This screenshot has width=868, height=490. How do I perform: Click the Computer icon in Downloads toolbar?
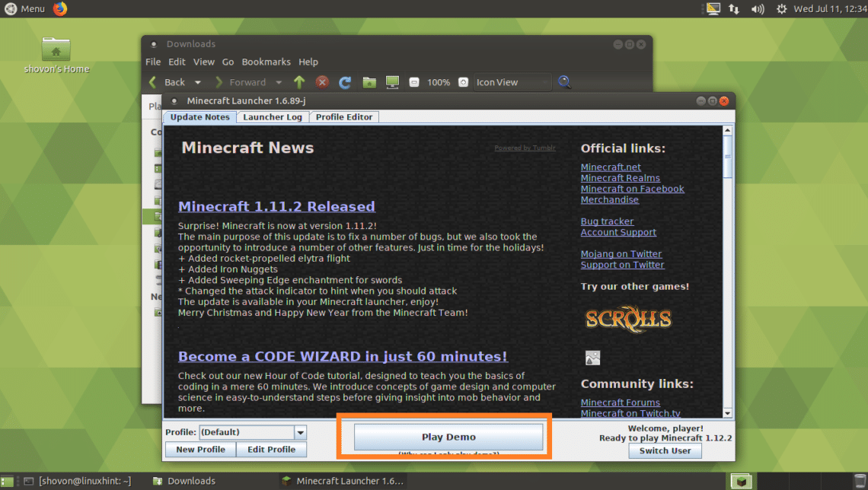[392, 82]
